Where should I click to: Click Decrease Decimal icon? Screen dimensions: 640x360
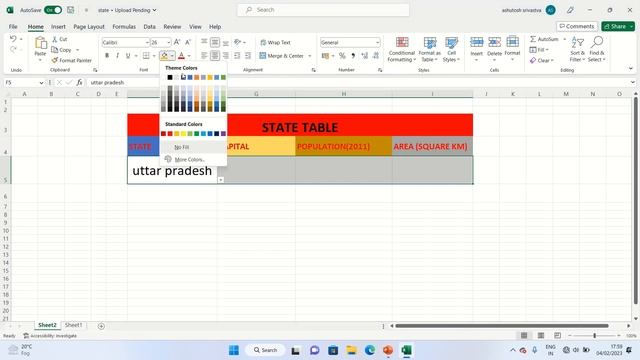coord(376,56)
